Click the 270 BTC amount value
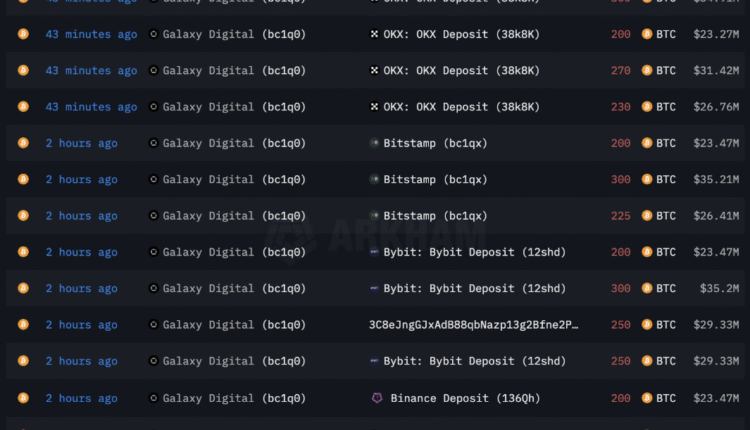This screenshot has width=750, height=430. click(620, 71)
